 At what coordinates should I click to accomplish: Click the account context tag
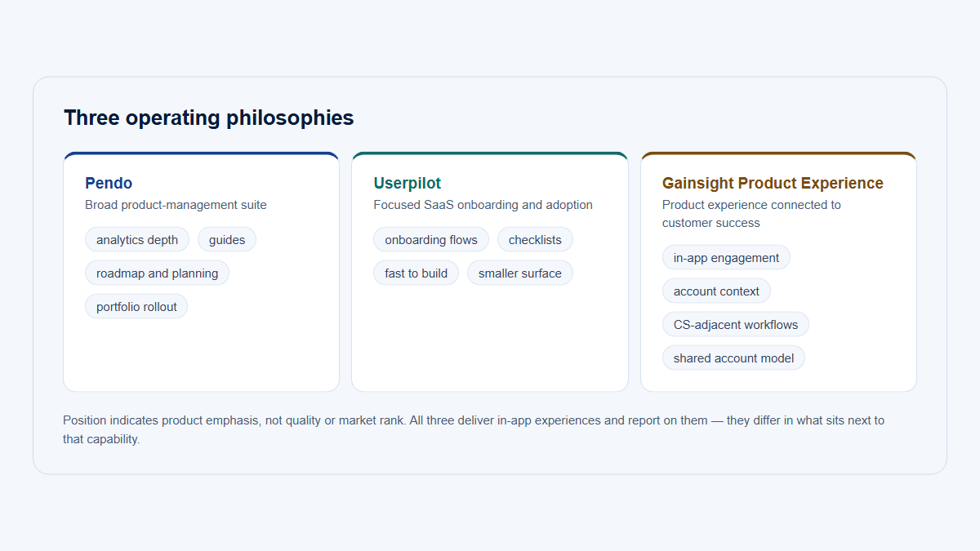point(716,291)
